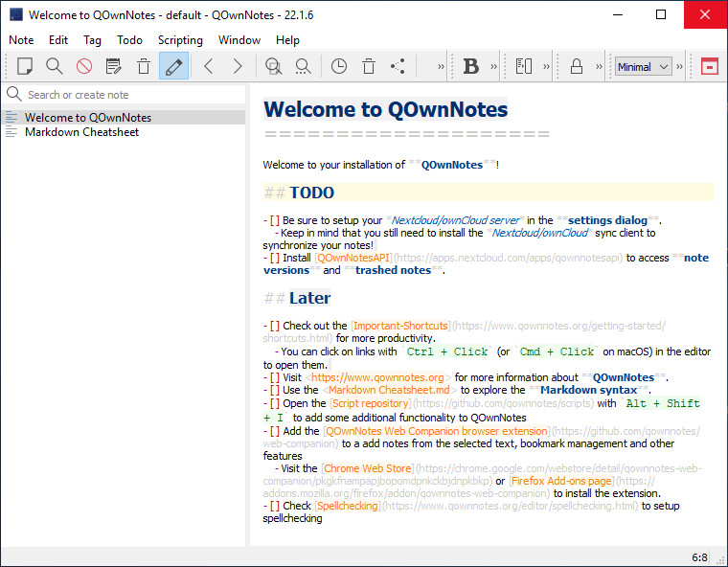Open the Markdown Cheatsheet note
The image size is (728, 567).
[x=81, y=132]
